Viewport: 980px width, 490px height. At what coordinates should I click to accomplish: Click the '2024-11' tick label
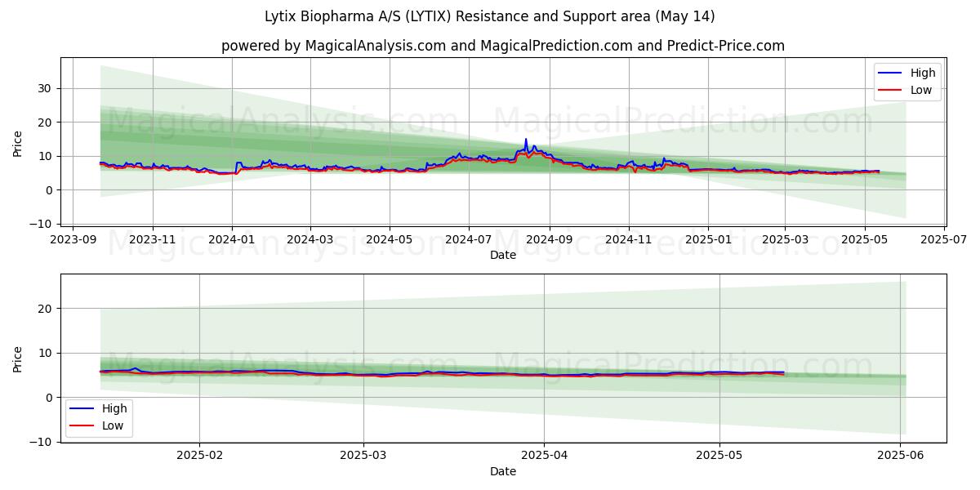click(x=629, y=240)
